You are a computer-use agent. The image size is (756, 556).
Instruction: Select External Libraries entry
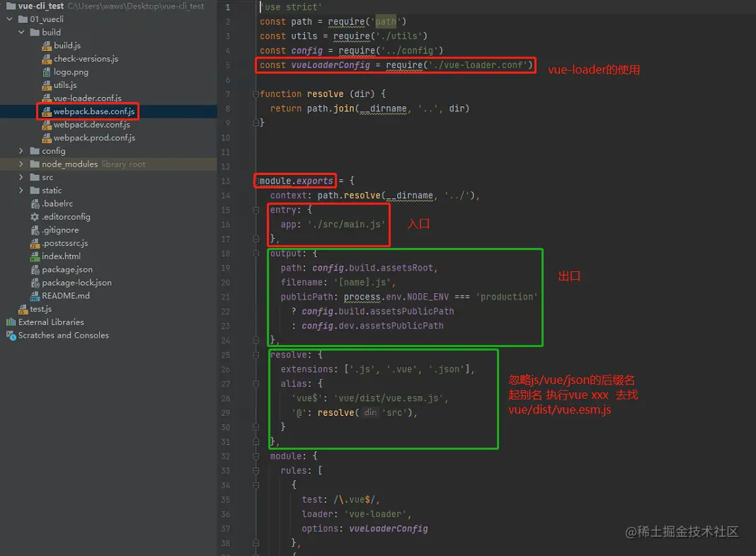(51, 322)
